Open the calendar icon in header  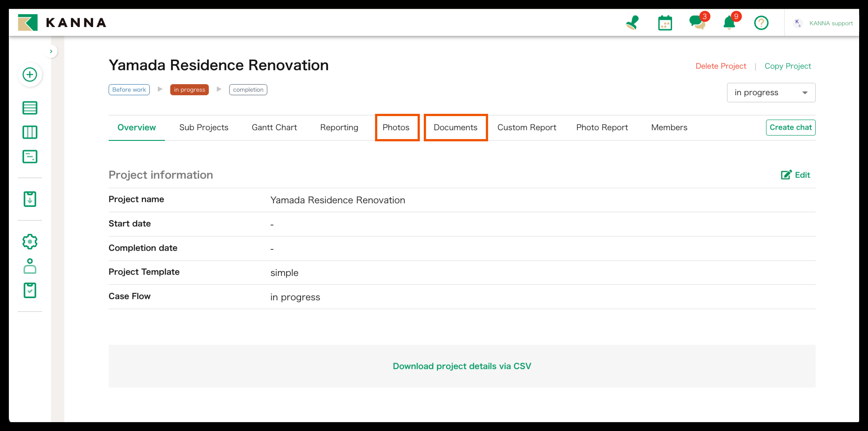pos(665,23)
